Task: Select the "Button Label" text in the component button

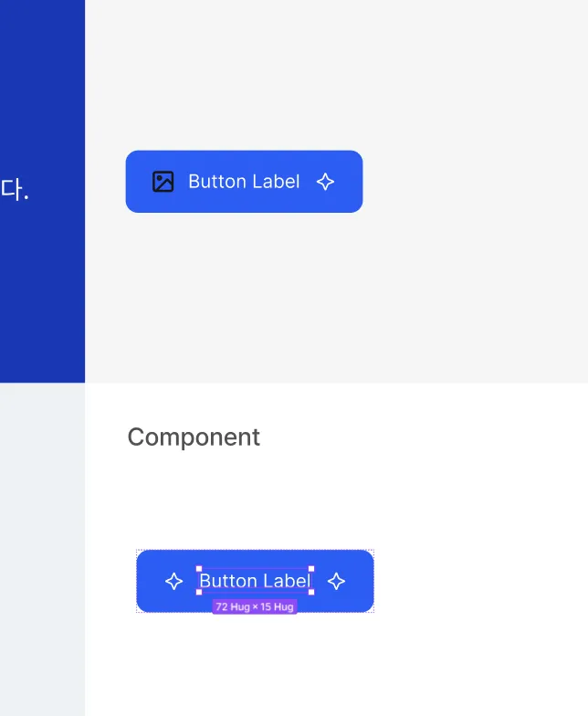Action: (254, 581)
